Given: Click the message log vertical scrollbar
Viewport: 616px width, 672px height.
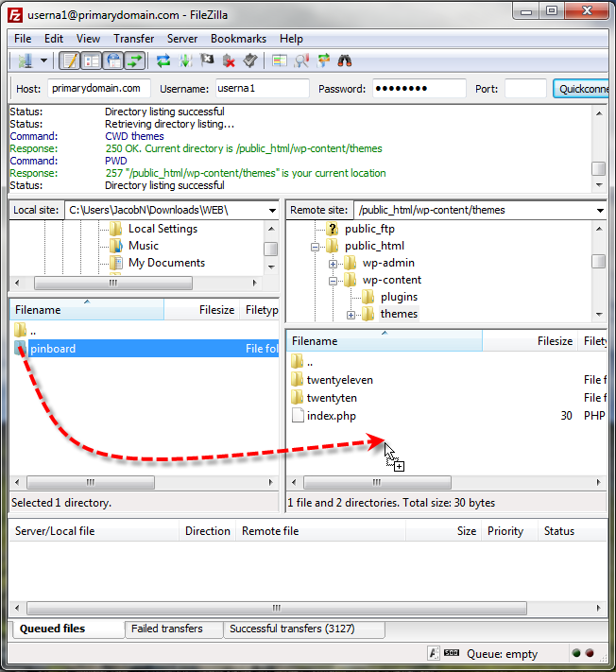Looking at the screenshot, I should [x=598, y=142].
